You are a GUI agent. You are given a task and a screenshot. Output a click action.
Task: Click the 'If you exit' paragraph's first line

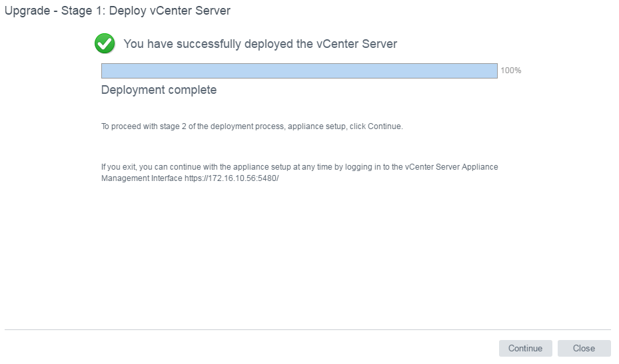point(300,167)
